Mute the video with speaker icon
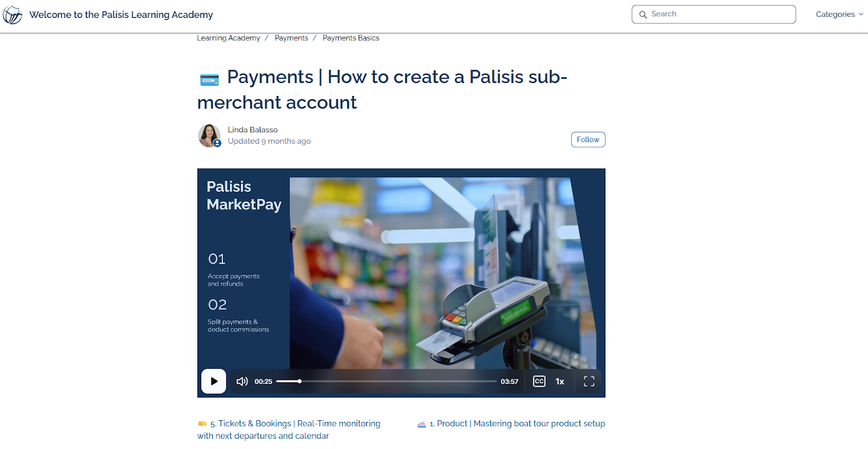 click(242, 381)
